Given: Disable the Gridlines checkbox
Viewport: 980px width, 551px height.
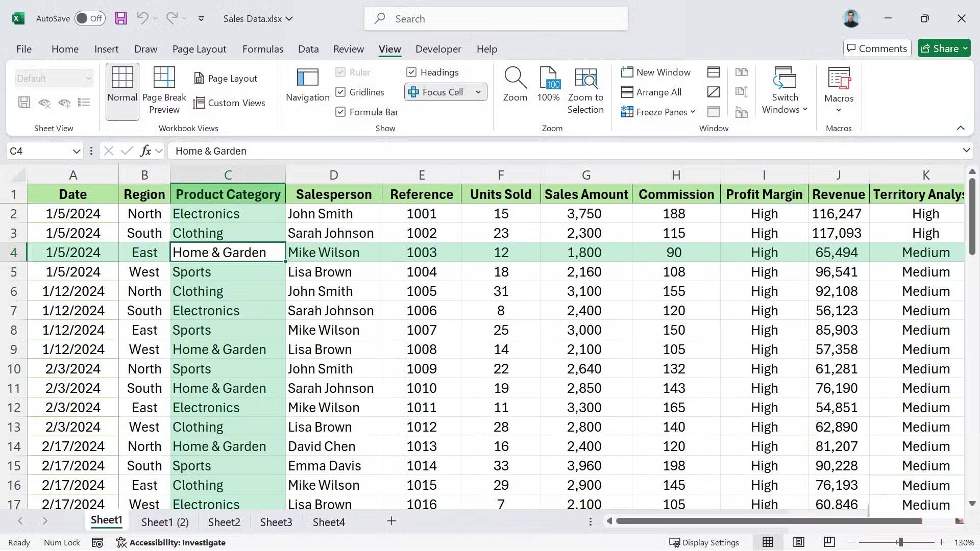Looking at the screenshot, I should click(340, 92).
